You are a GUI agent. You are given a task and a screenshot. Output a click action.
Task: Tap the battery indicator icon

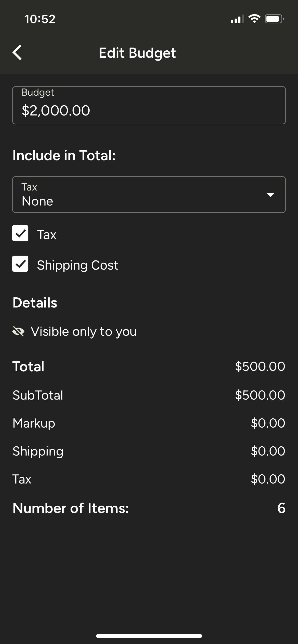(274, 19)
